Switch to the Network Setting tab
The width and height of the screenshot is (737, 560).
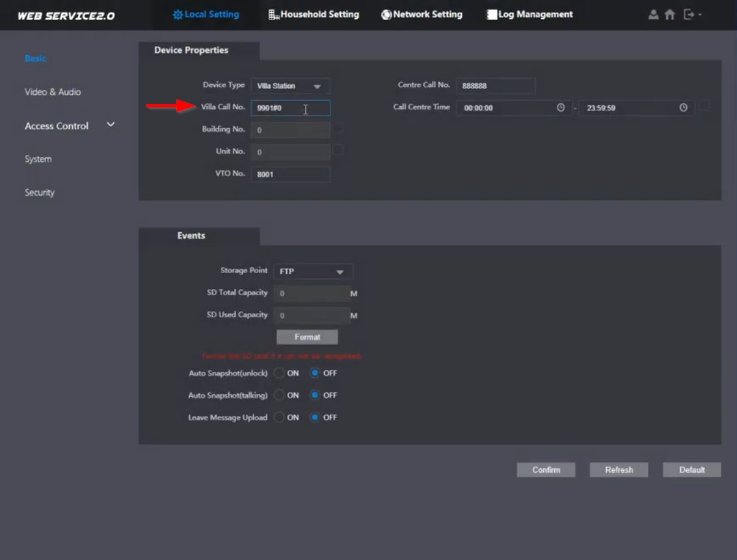[422, 14]
